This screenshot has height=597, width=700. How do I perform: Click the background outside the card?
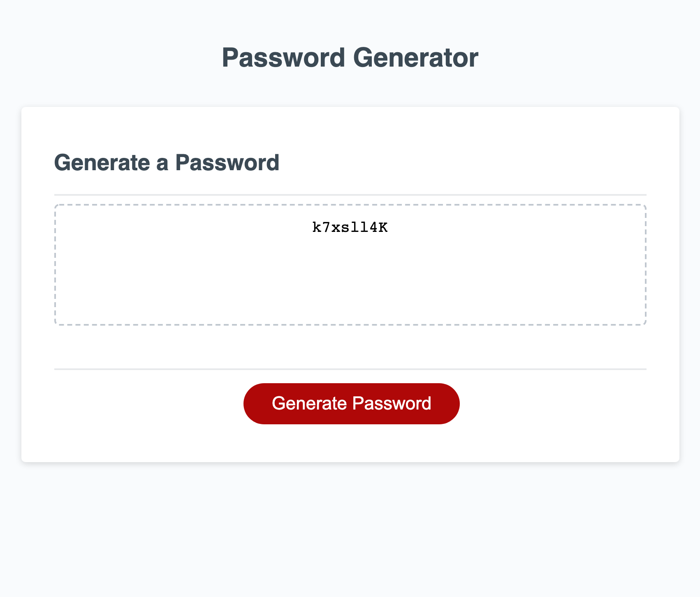click(350, 535)
